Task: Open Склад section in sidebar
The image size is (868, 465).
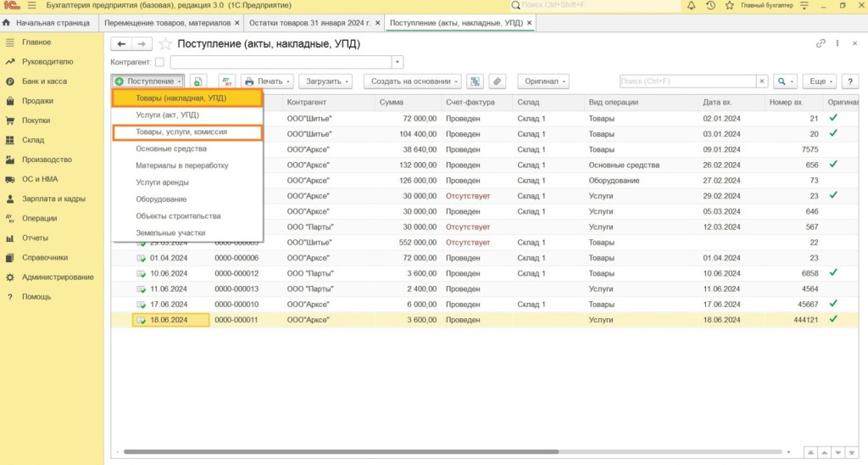Action: click(33, 140)
